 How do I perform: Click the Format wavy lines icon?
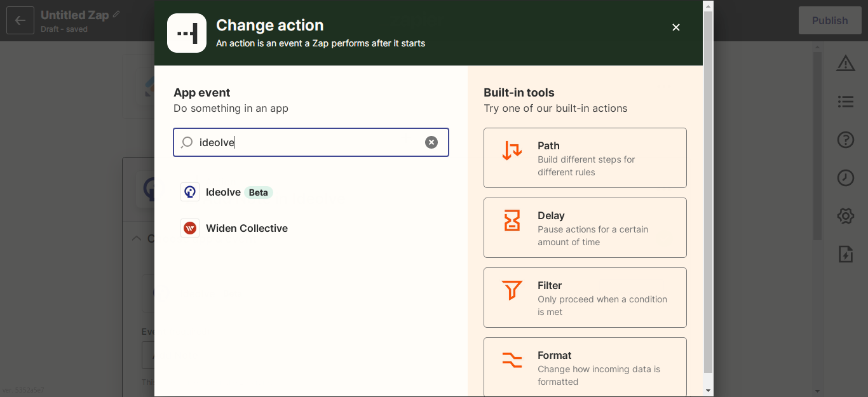[512, 360]
